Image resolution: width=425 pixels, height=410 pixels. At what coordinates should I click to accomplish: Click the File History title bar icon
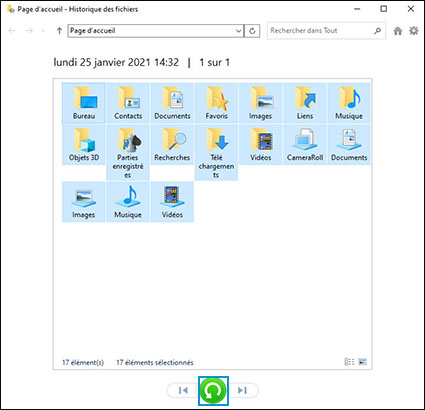tap(11, 9)
